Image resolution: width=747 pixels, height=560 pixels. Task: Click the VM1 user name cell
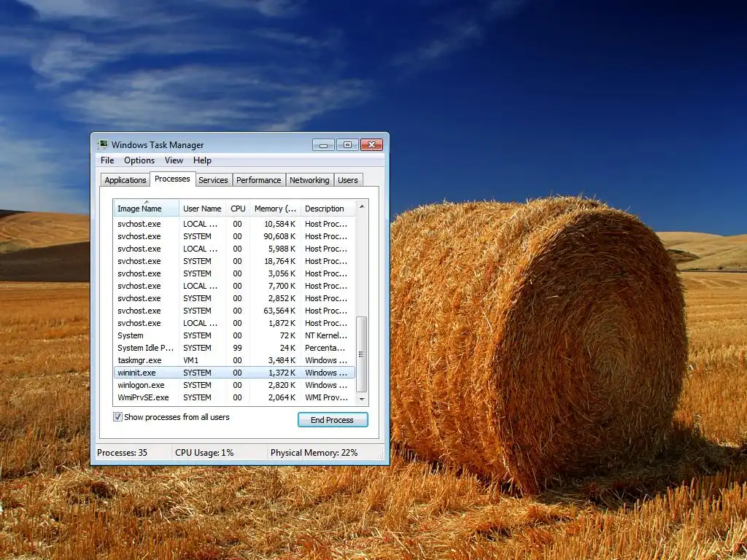click(190, 360)
